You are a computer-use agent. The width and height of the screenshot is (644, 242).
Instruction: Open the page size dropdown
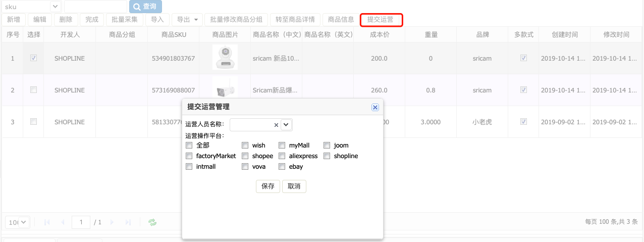(24, 222)
